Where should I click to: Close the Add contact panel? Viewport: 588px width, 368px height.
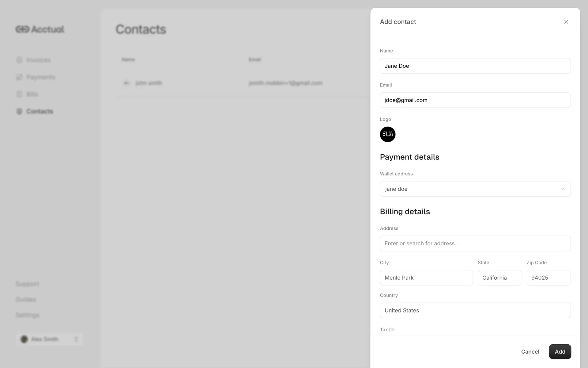point(566,22)
